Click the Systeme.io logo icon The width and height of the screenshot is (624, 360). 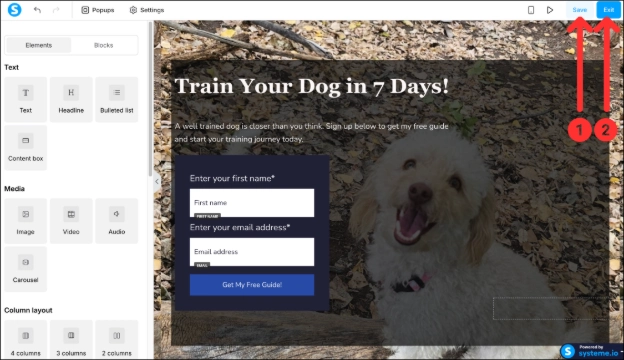(x=14, y=10)
